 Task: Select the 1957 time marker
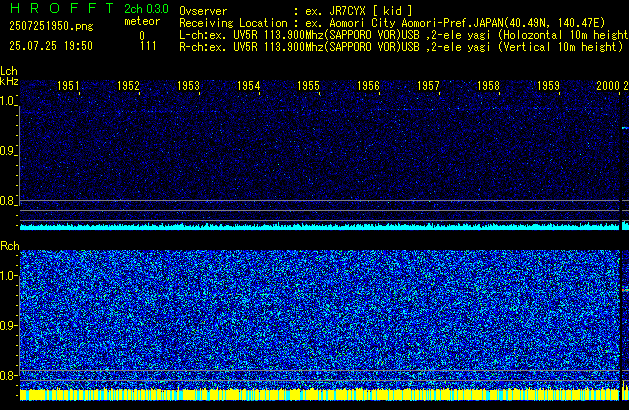428,86
